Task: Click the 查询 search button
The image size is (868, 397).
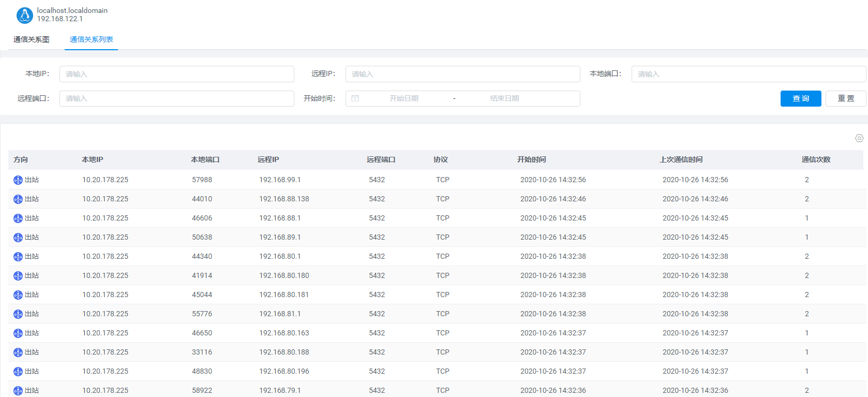Action: pos(801,98)
